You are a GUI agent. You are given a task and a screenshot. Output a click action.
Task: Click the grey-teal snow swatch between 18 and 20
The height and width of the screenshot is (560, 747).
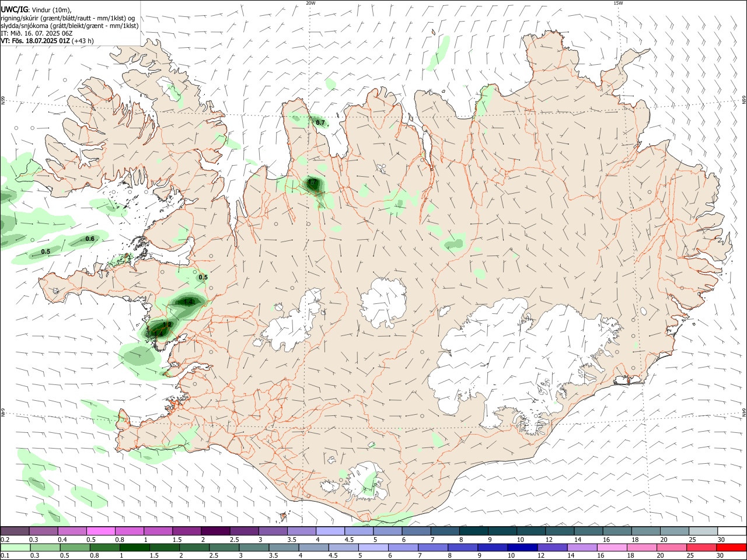click(645, 531)
